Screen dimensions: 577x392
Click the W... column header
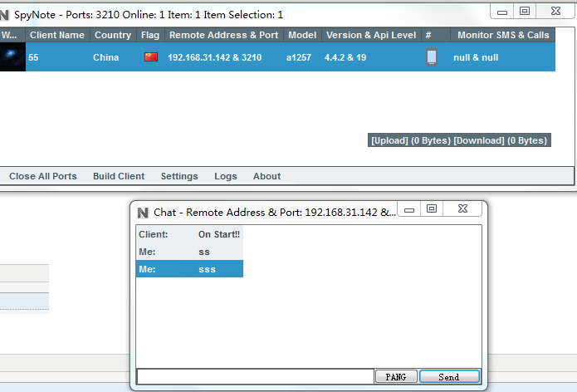pos(12,35)
